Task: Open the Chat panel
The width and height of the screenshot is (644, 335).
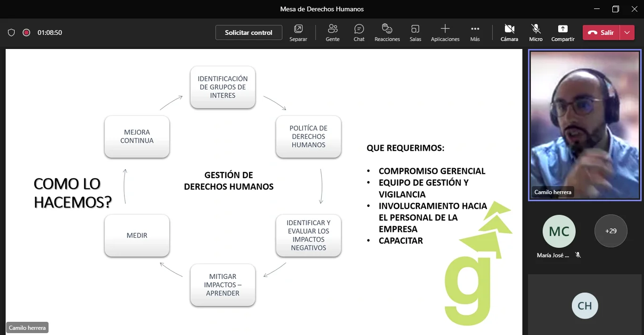Action: tap(359, 33)
